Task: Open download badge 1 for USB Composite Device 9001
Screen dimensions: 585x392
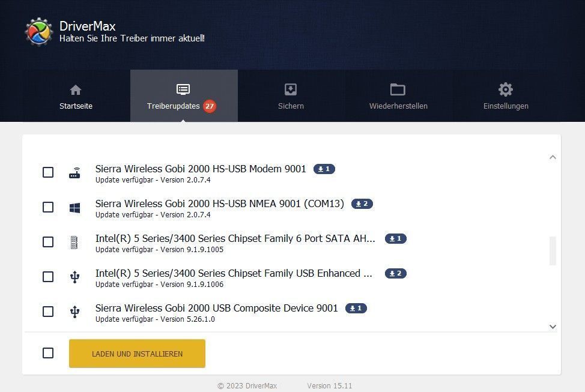Action: (356, 308)
